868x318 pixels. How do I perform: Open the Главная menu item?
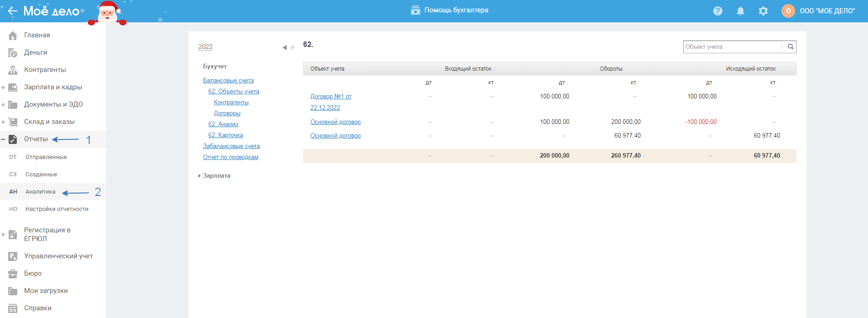point(37,35)
